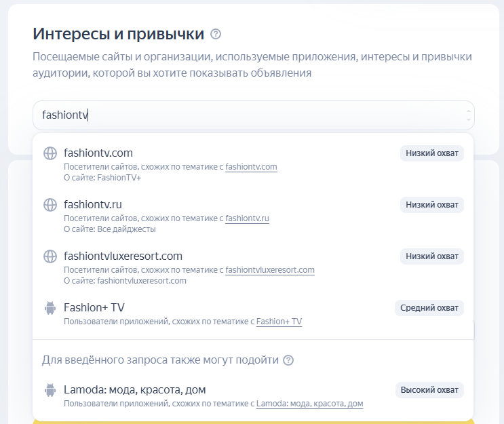The height and width of the screenshot is (424, 504).
Task: Click help icon after также могут подойти
Action: [288, 360]
